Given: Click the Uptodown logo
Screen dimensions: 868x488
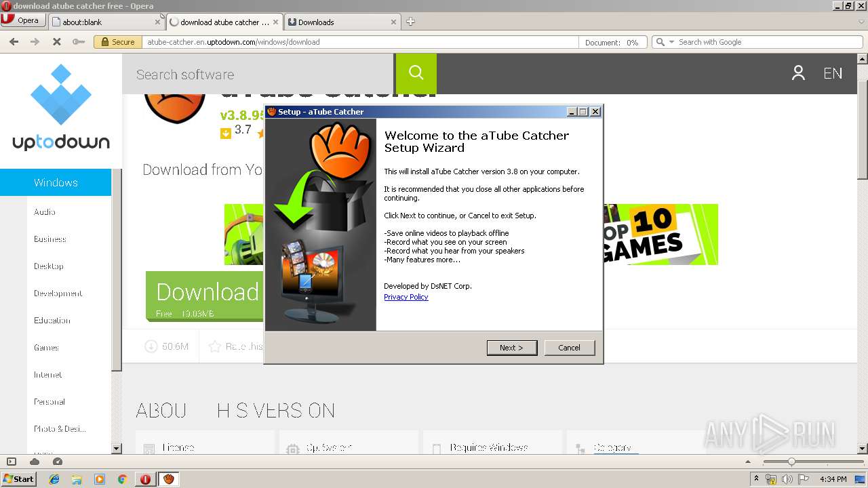Looking at the screenshot, I should pos(61,107).
